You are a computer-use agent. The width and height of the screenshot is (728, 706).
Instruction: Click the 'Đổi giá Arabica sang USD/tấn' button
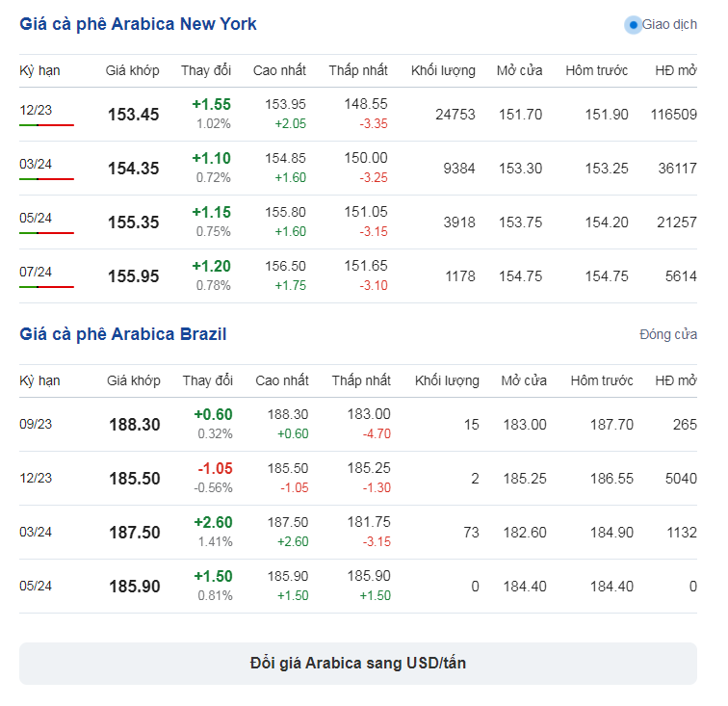point(358,664)
